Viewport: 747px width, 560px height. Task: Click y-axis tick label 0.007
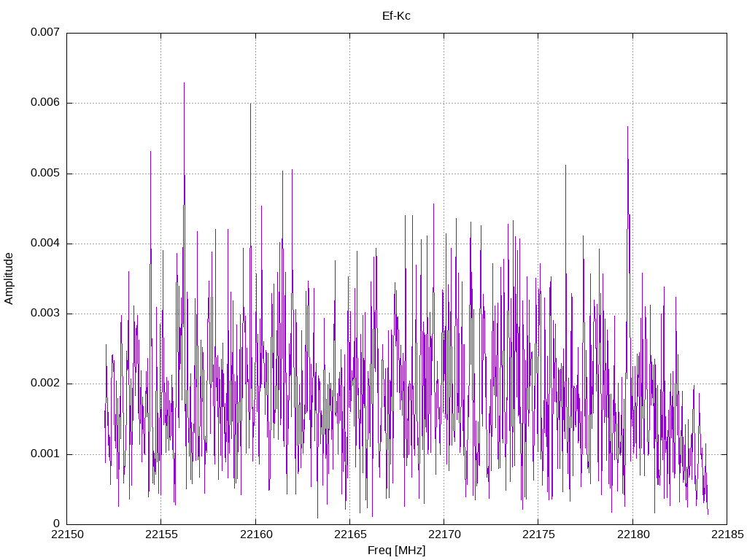pos(45,32)
